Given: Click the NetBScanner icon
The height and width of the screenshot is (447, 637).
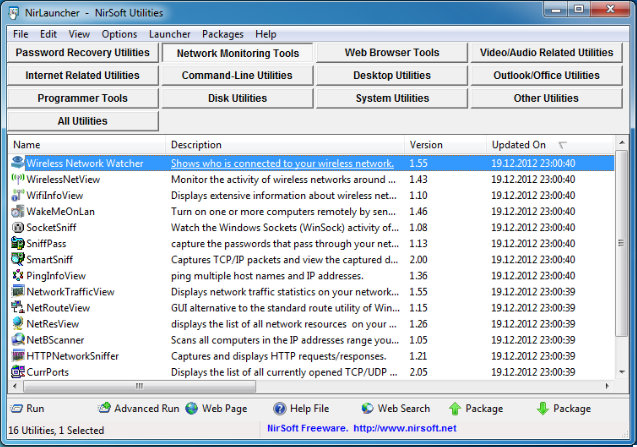Looking at the screenshot, I should [17, 340].
